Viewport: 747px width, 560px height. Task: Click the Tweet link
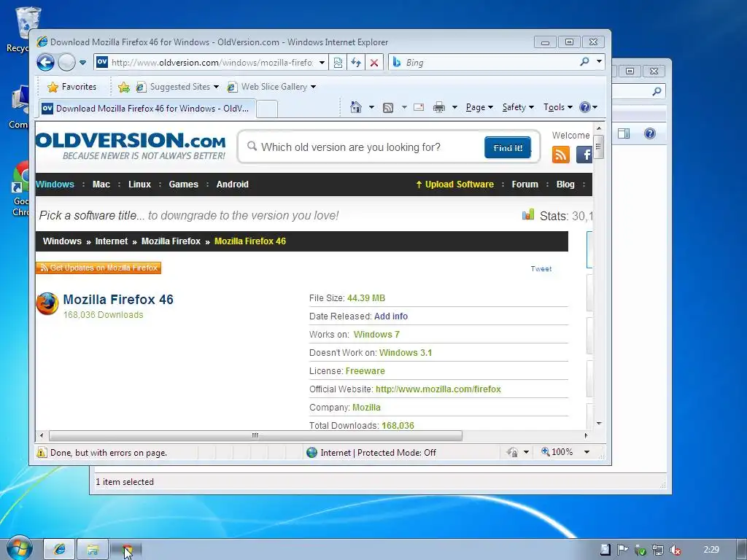541,269
